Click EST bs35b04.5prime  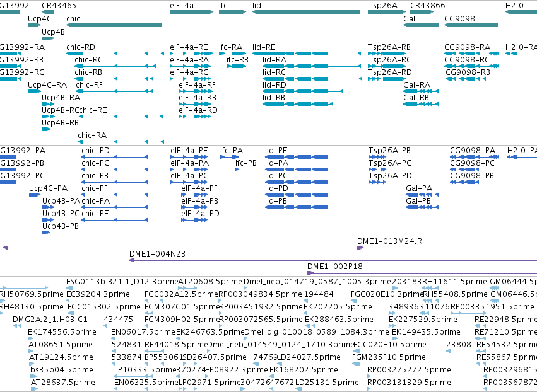(x=33, y=376)
